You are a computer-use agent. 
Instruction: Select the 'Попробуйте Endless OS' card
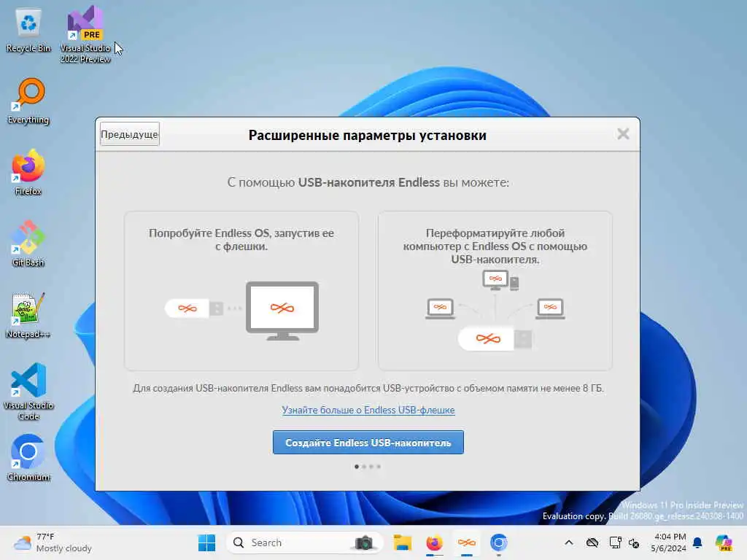pyautogui.click(x=241, y=291)
